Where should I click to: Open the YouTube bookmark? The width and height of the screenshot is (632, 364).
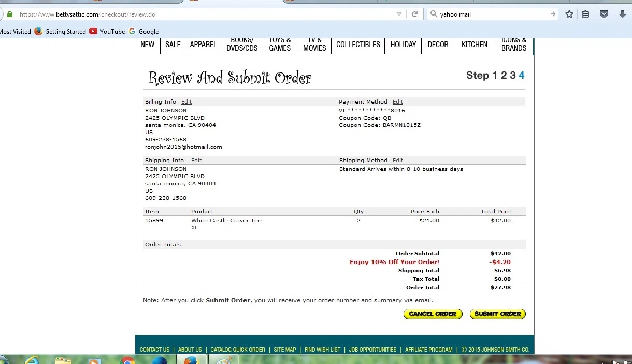107,32
